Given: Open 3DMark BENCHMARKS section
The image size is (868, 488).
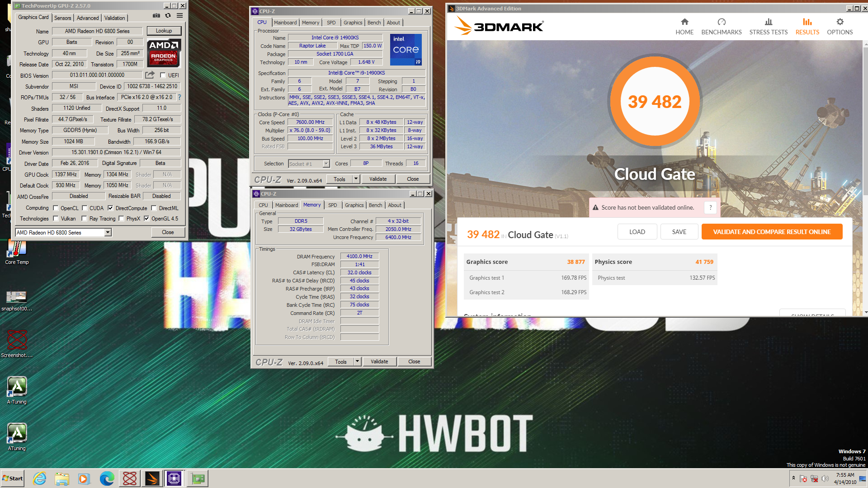Looking at the screenshot, I should click(722, 27).
